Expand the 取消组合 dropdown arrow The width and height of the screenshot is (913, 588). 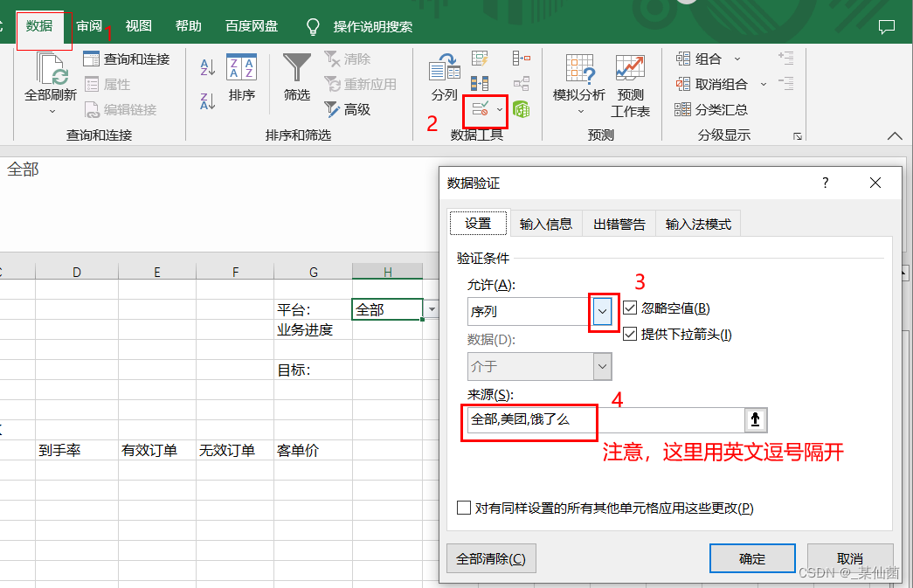pyautogui.click(x=764, y=85)
